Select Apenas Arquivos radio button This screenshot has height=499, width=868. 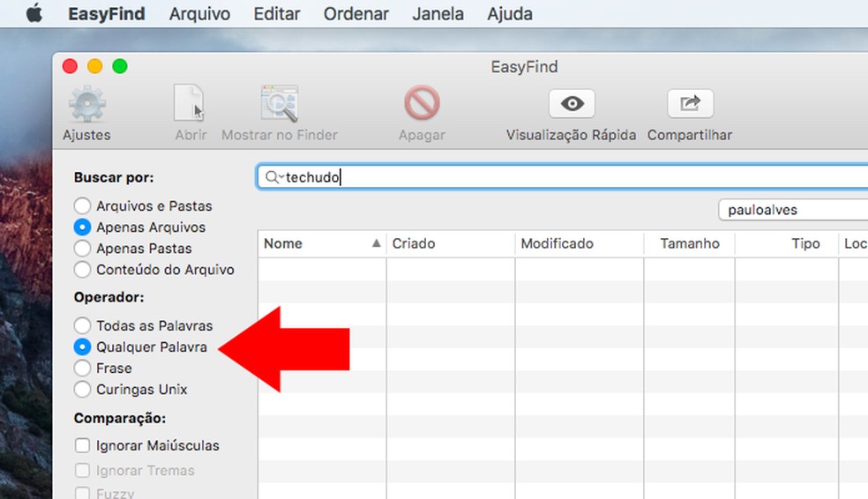pos(82,227)
